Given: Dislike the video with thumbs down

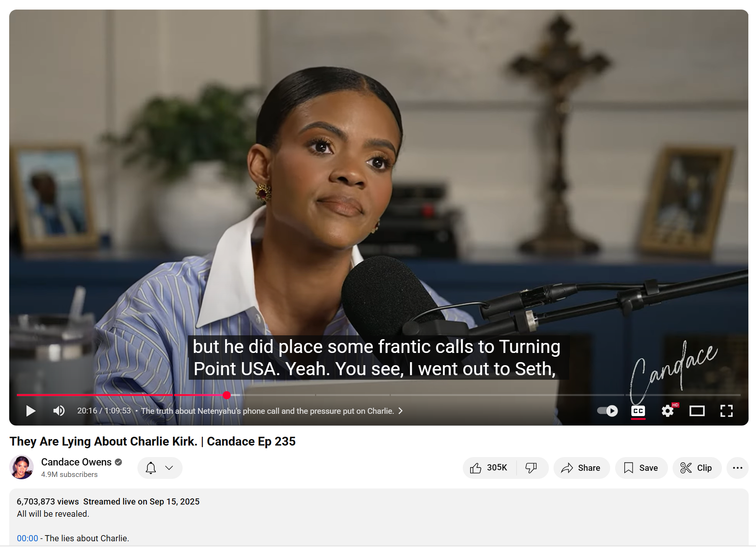Looking at the screenshot, I should tap(531, 468).
